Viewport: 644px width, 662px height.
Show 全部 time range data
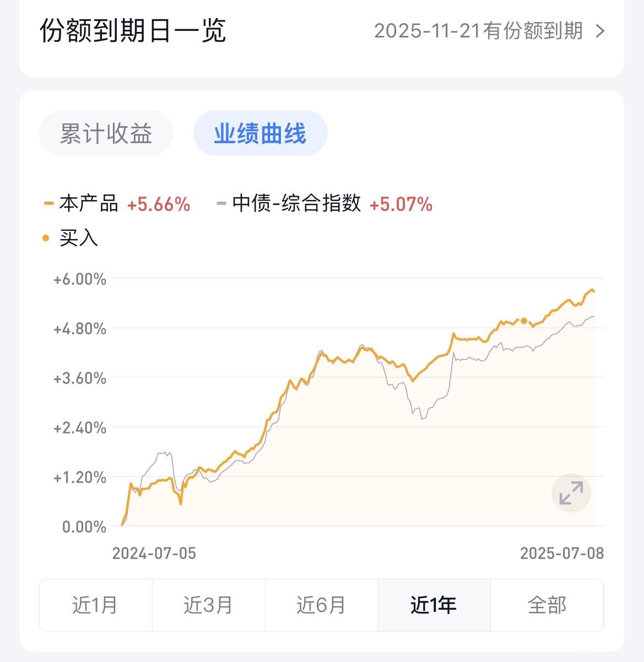(x=547, y=605)
